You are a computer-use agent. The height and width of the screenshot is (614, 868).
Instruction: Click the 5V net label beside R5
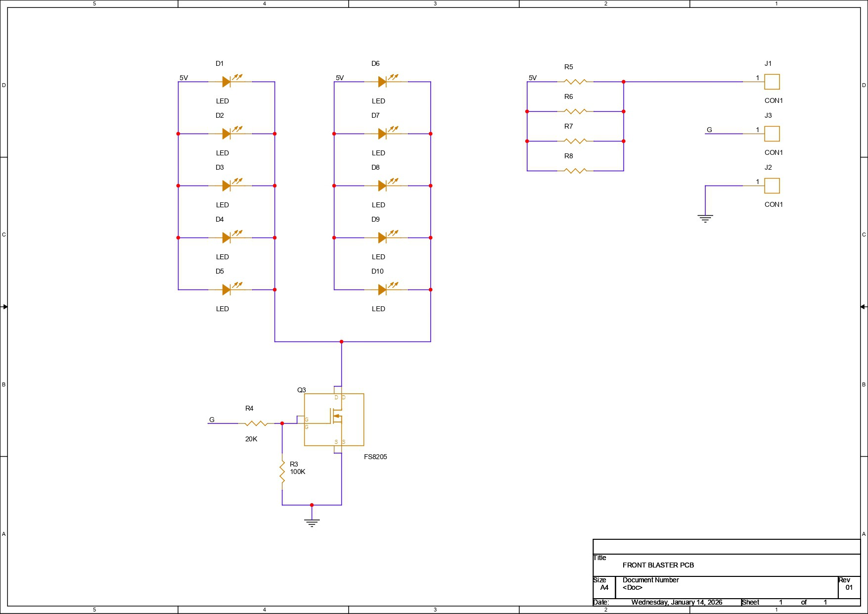tap(533, 78)
